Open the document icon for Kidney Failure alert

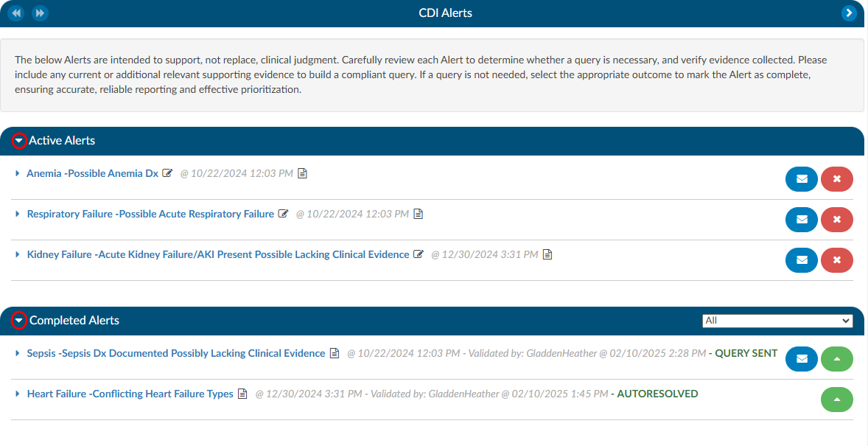(547, 254)
